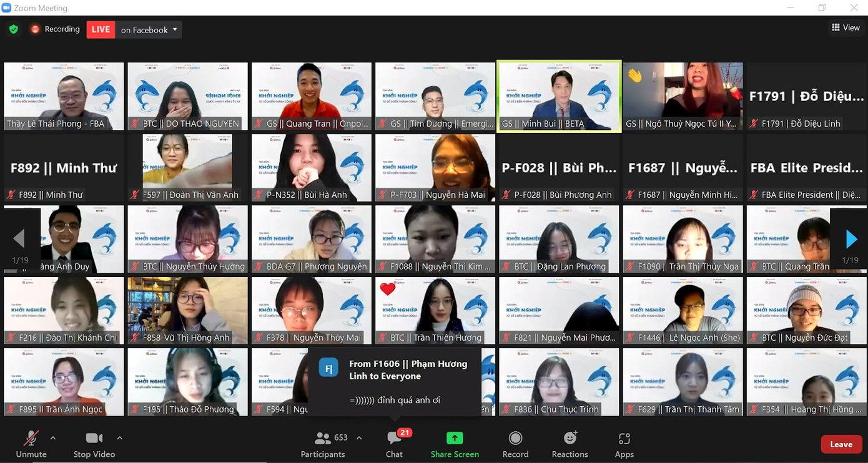The height and width of the screenshot is (463, 868).
Task: Expand the arrow next to Participants
Action: [x=359, y=438]
